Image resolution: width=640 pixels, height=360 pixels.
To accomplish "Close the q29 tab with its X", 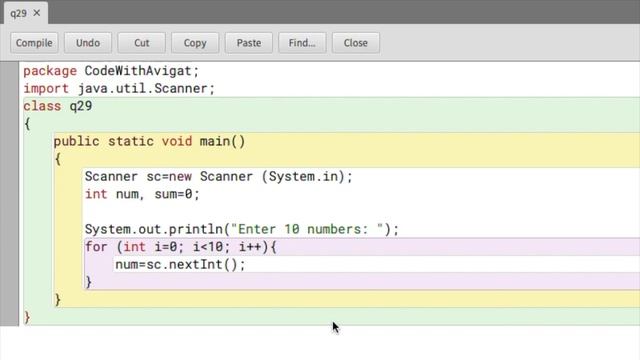I will pyautogui.click(x=37, y=13).
